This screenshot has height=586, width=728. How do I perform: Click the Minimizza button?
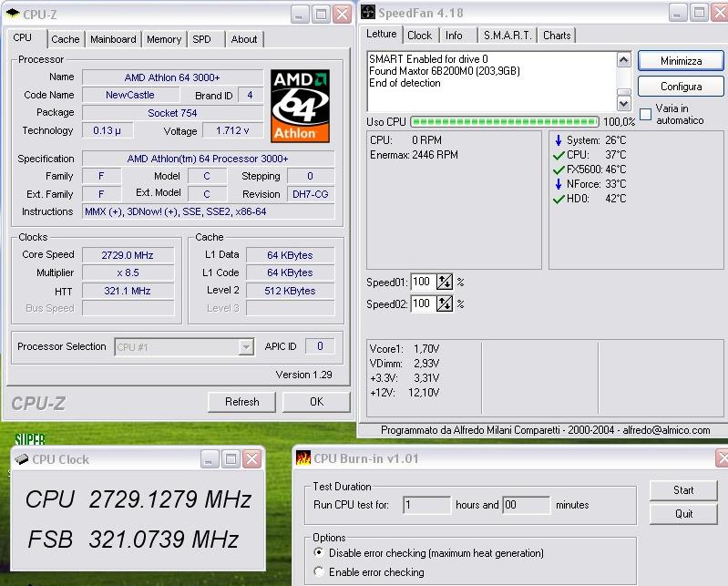681,61
